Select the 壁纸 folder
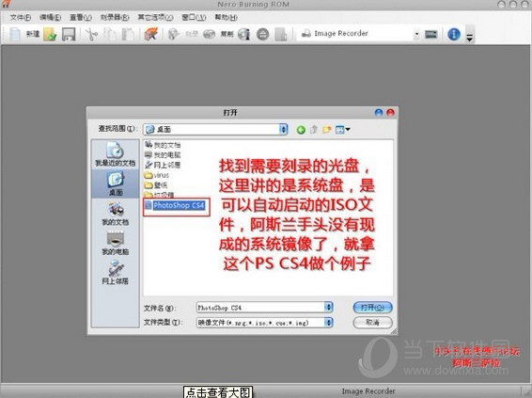The height and width of the screenshot is (398, 532). click(x=156, y=185)
